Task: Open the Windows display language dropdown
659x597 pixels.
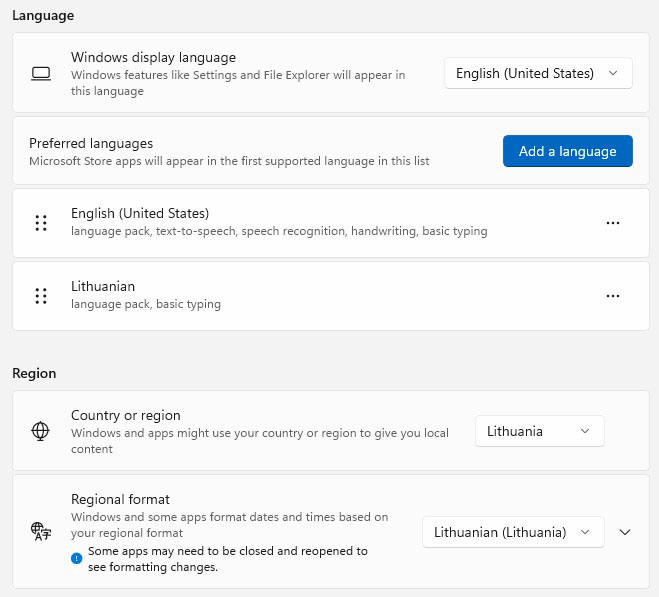Action: pyautogui.click(x=537, y=73)
